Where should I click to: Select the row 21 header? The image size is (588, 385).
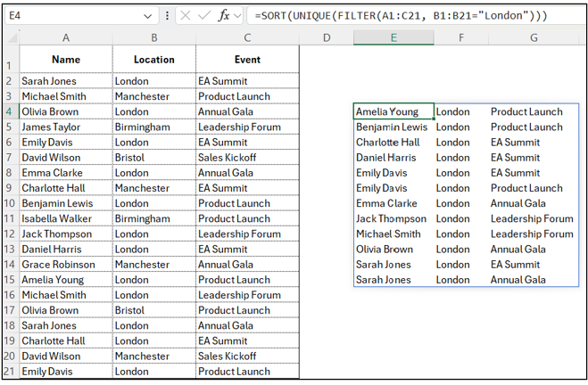click(9, 371)
